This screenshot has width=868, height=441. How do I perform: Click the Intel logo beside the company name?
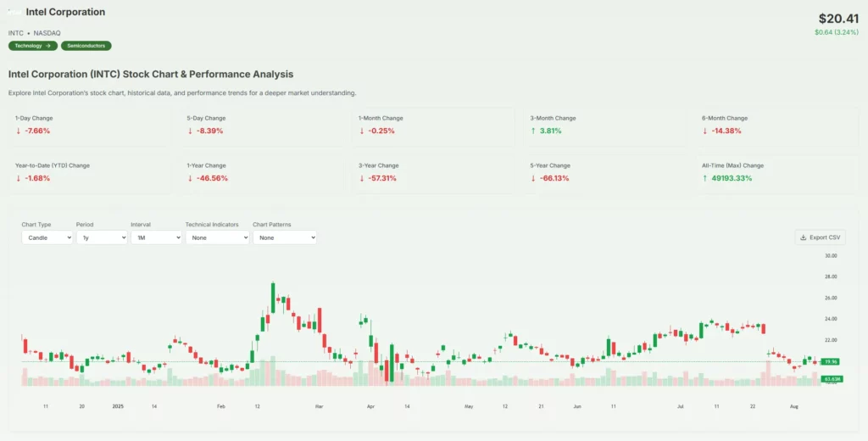tap(15, 13)
